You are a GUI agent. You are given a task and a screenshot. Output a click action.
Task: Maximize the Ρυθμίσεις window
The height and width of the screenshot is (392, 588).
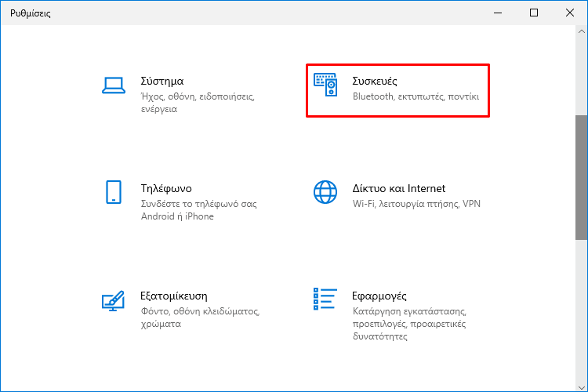tap(534, 13)
